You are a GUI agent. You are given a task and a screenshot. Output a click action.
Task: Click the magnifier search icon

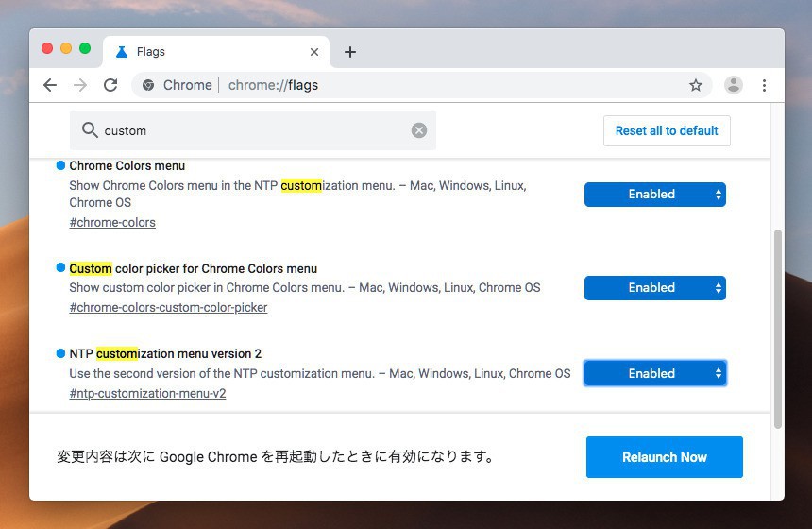click(x=90, y=130)
